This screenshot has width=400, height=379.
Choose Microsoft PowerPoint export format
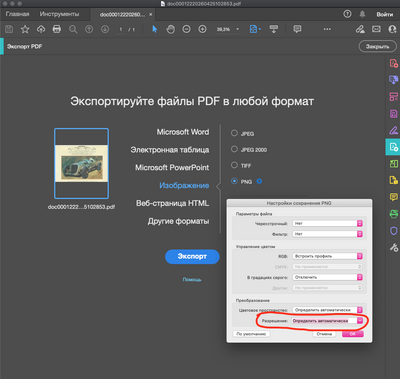pos(172,168)
